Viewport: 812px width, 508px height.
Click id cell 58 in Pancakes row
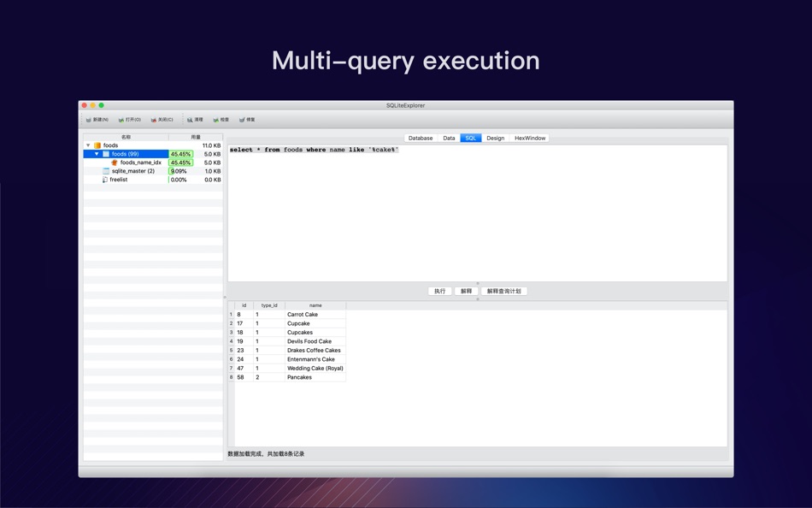(244, 377)
